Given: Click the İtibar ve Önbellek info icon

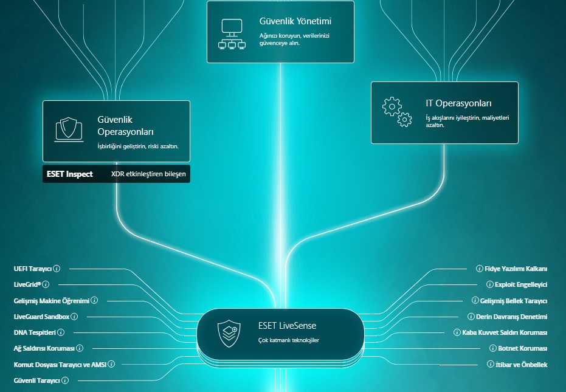Looking at the screenshot, I should point(490,364).
